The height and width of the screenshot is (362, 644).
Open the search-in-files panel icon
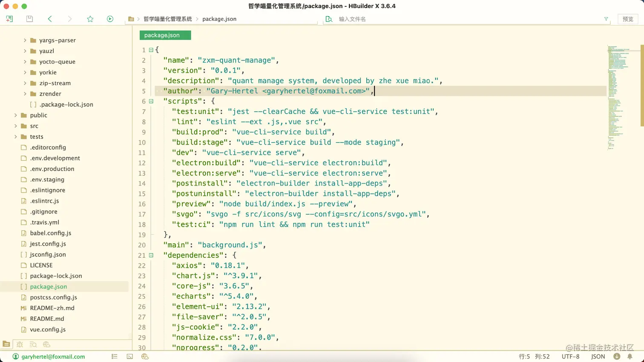pos(33,344)
